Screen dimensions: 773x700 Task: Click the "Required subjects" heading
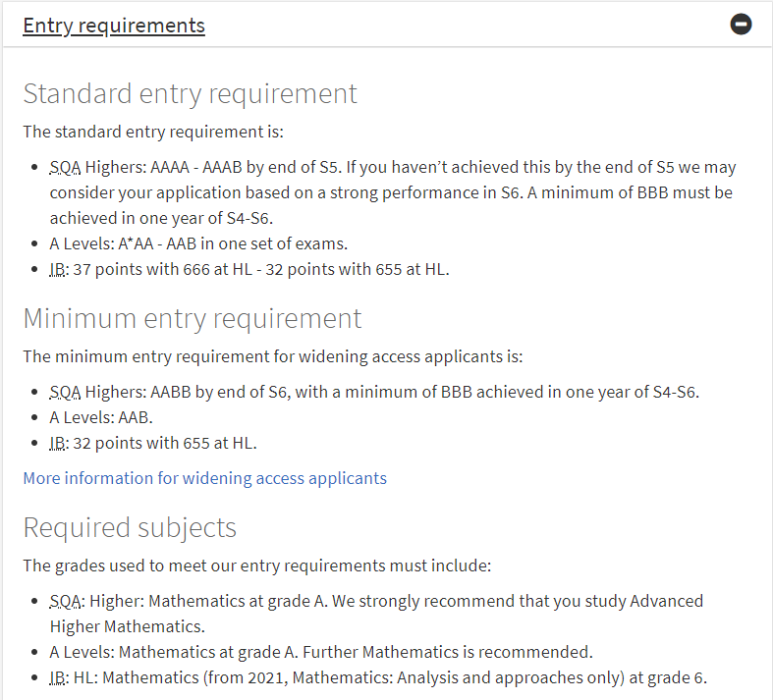pyautogui.click(x=130, y=528)
